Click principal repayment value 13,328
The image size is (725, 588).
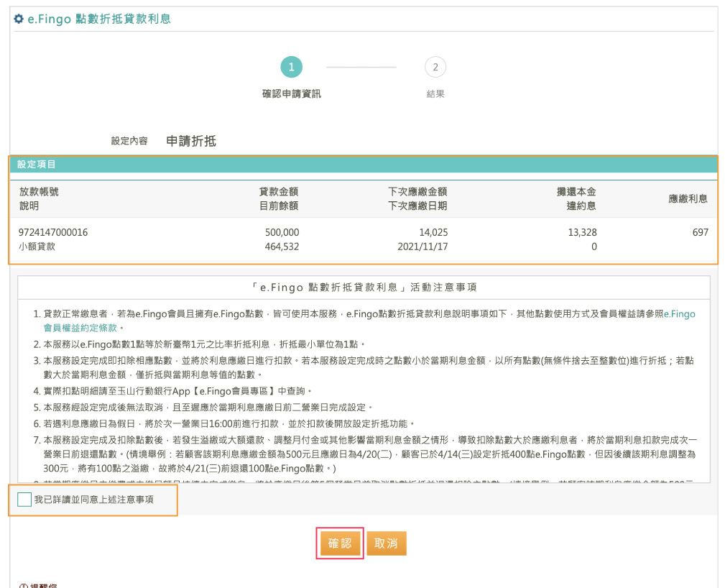click(582, 232)
